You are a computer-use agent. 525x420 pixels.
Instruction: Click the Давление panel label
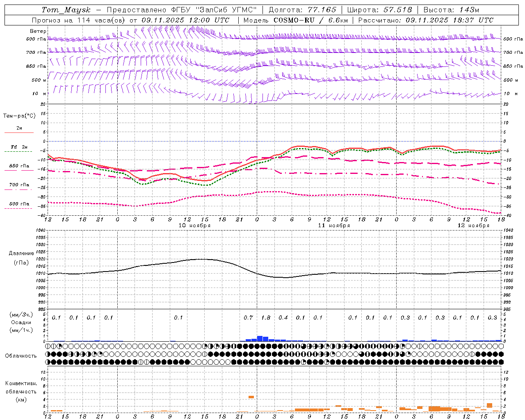tap(21, 253)
